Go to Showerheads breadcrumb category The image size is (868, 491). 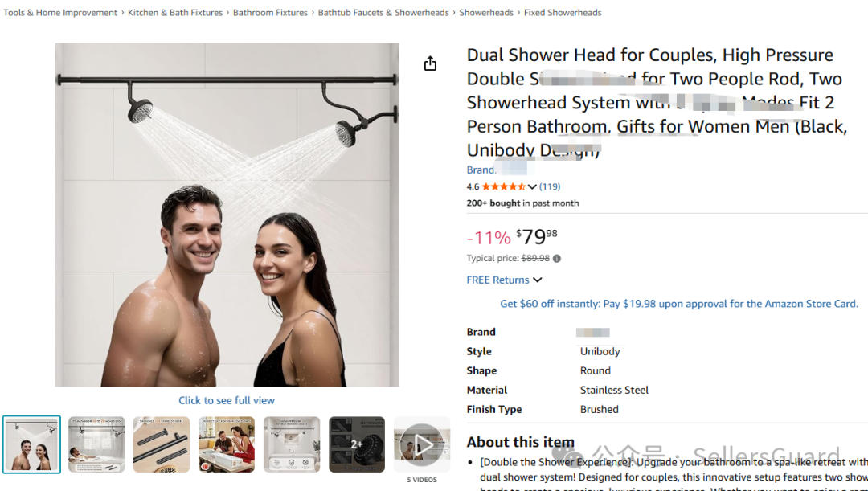(x=486, y=12)
